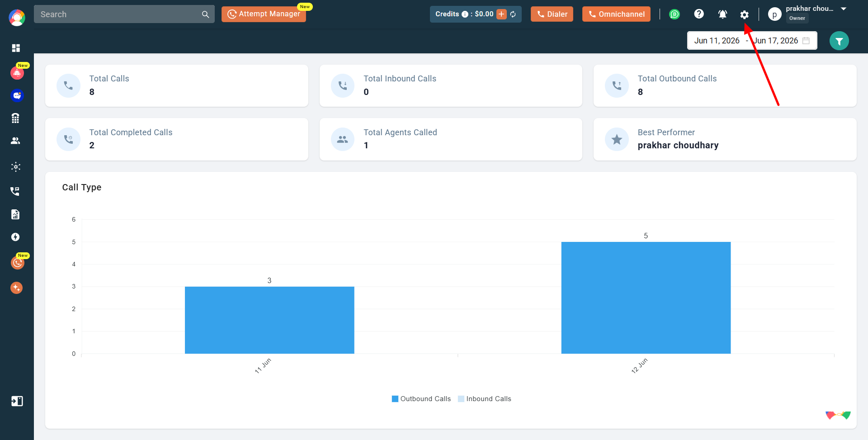
Task: Select the Total Agents Called card
Action: pos(451,139)
